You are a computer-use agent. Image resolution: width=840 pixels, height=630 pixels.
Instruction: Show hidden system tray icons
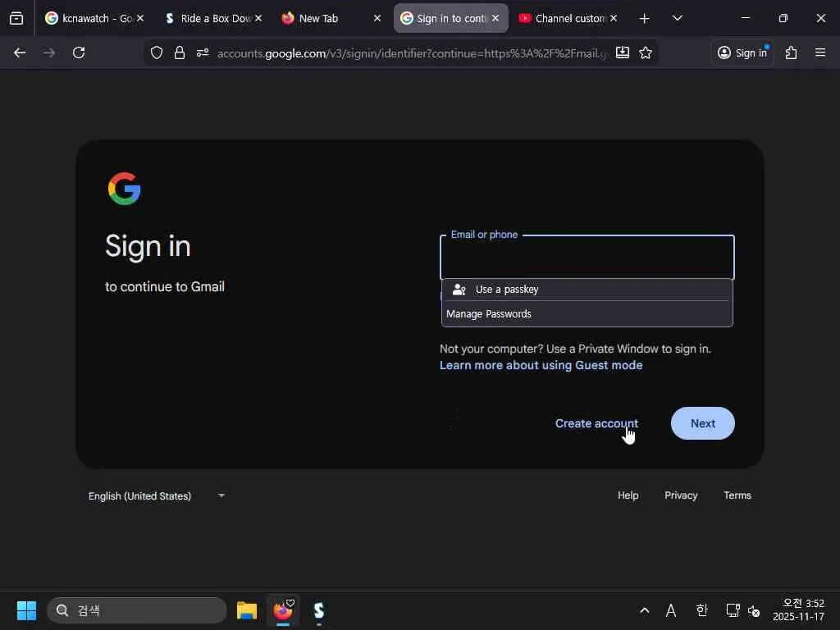click(x=645, y=610)
